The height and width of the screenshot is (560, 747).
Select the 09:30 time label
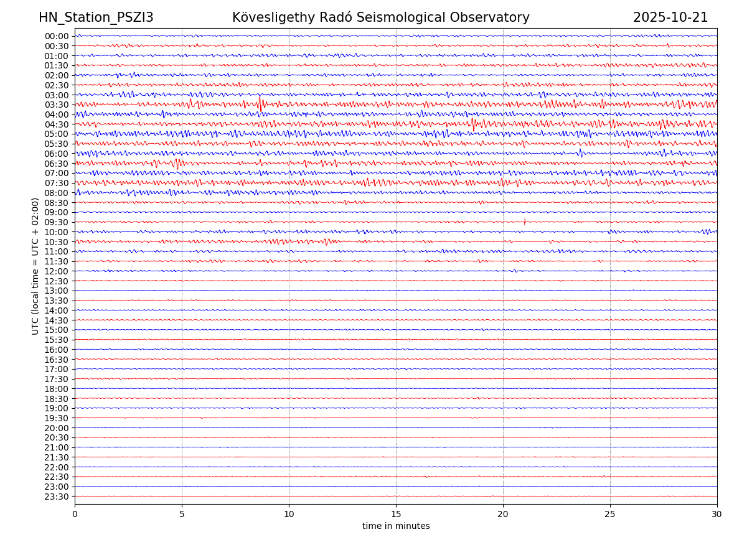(x=56, y=222)
